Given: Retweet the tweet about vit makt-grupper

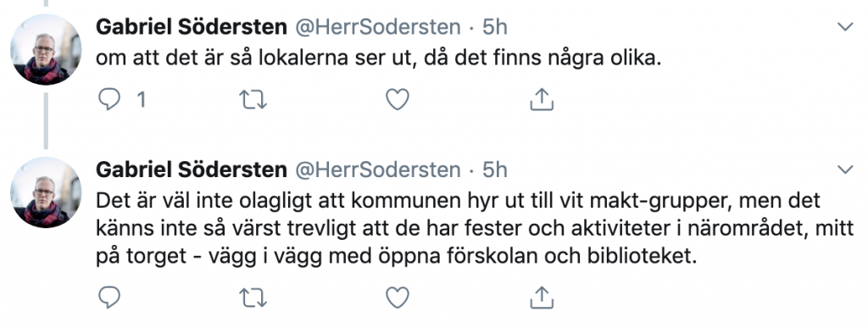Looking at the screenshot, I should pyautogui.click(x=253, y=297).
